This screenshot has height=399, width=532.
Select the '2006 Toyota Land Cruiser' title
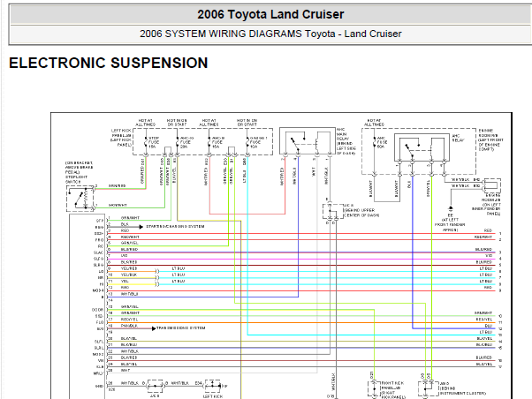coord(270,15)
